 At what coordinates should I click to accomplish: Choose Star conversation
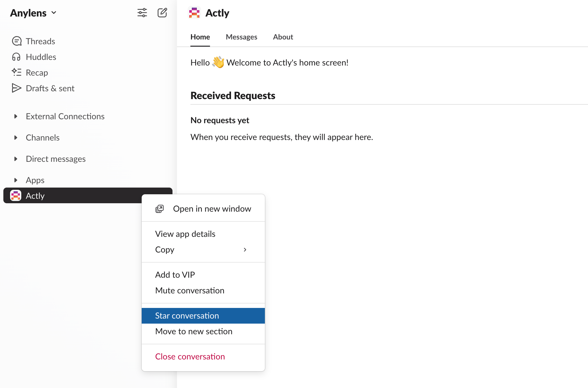(x=203, y=315)
